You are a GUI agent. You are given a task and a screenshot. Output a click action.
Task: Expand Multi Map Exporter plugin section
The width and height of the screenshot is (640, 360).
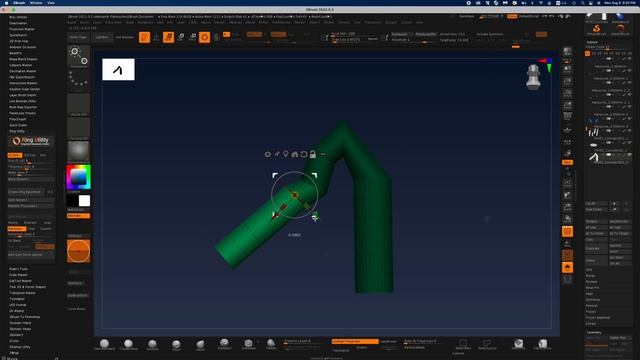click(23, 107)
